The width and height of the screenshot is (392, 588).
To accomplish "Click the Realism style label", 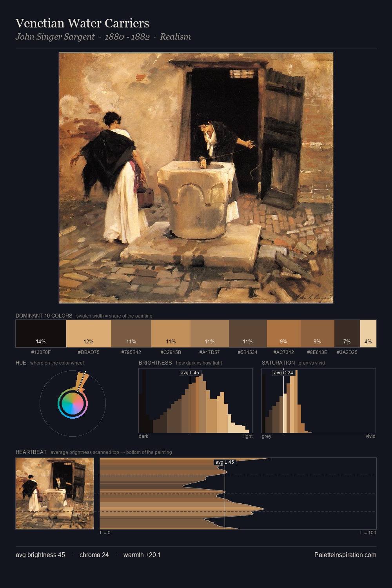I will click(175, 36).
